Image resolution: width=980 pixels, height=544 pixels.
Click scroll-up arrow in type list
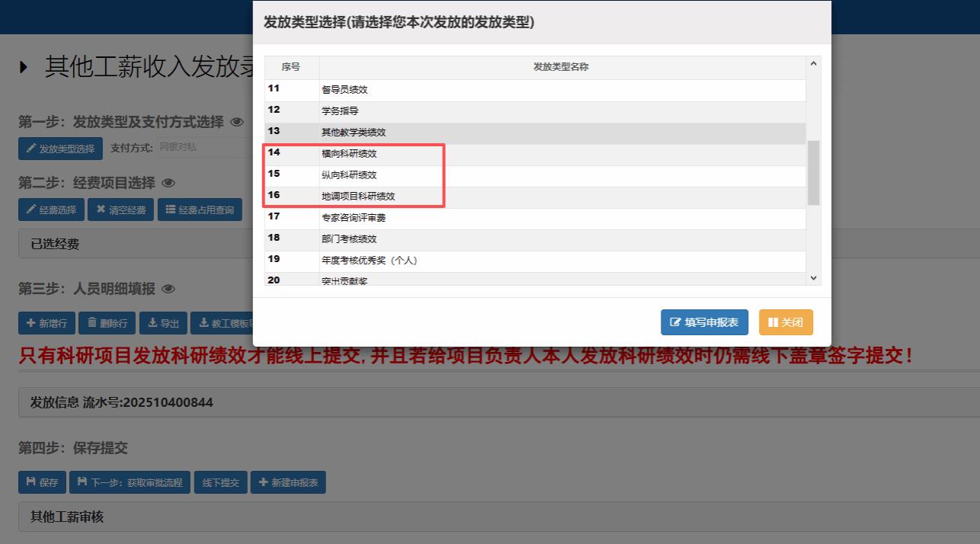[813, 64]
